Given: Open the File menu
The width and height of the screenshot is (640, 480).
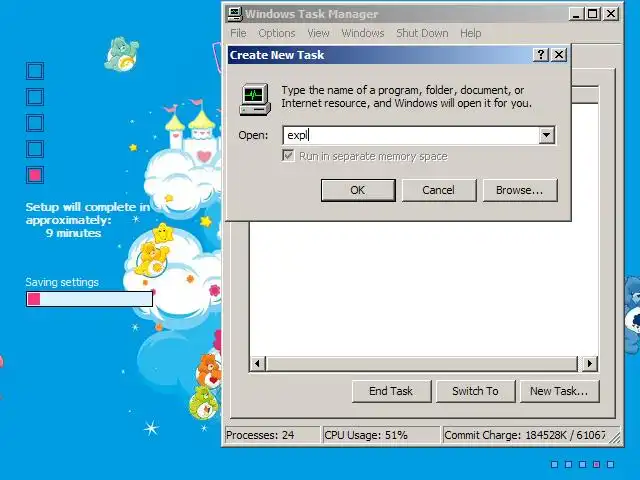Looking at the screenshot, I should pos(238,33).
